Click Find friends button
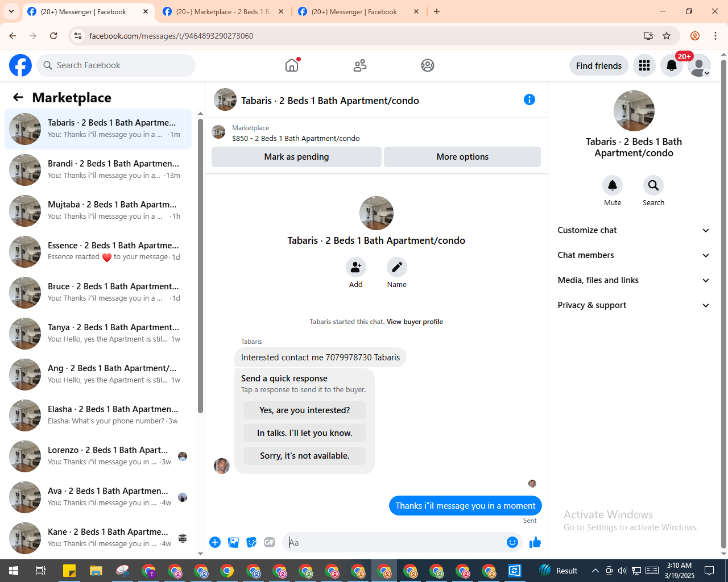The width and height of the screenshot is (728, 582). click(599, 65)
